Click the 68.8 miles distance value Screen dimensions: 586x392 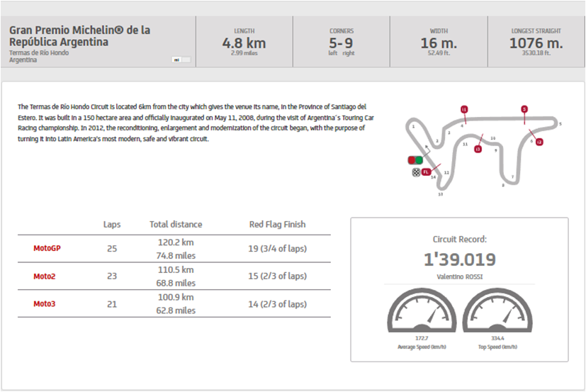tap(176, 283)
